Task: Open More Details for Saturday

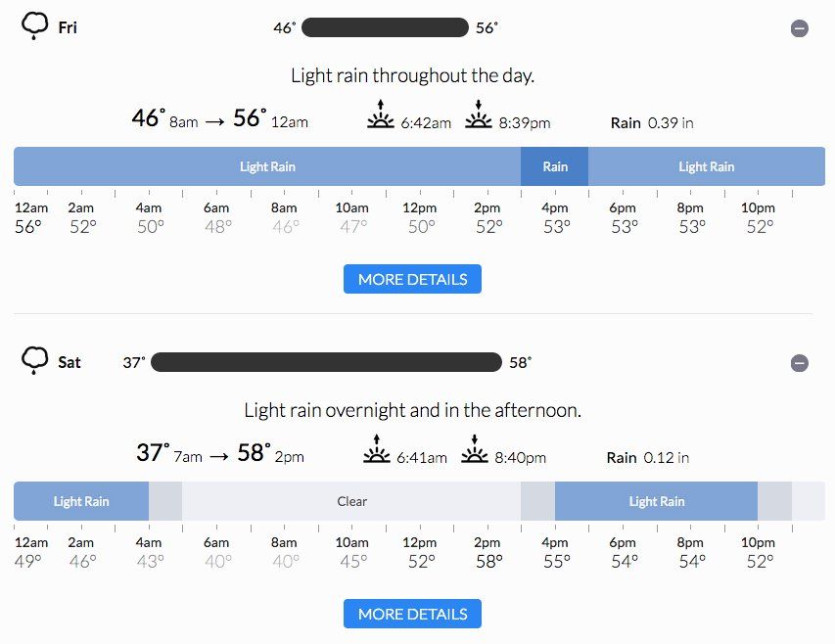Action: tap(412, 614)
